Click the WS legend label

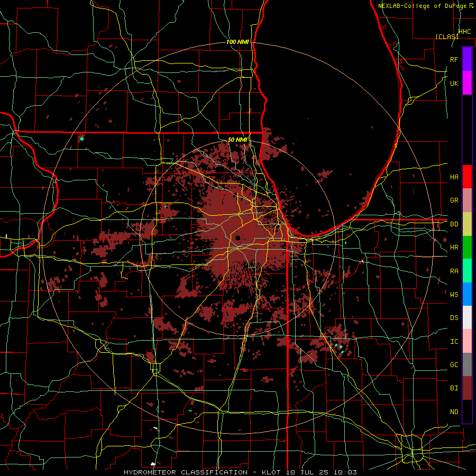click(454, 294)
